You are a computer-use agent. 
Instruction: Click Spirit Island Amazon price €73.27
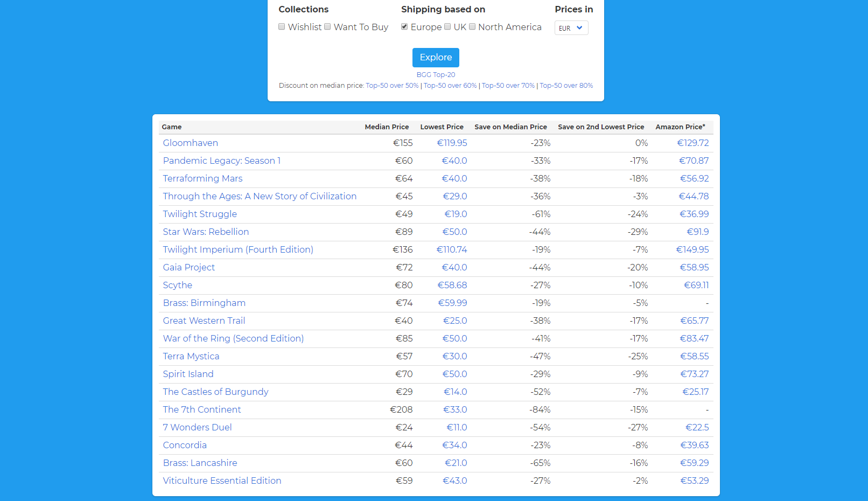click(x=695, y=374)
